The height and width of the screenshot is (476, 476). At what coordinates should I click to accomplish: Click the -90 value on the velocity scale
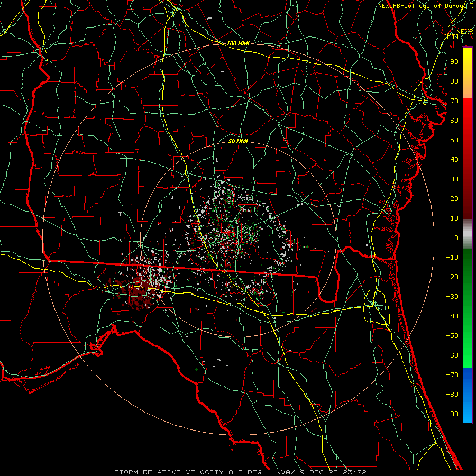coord(452,414)
